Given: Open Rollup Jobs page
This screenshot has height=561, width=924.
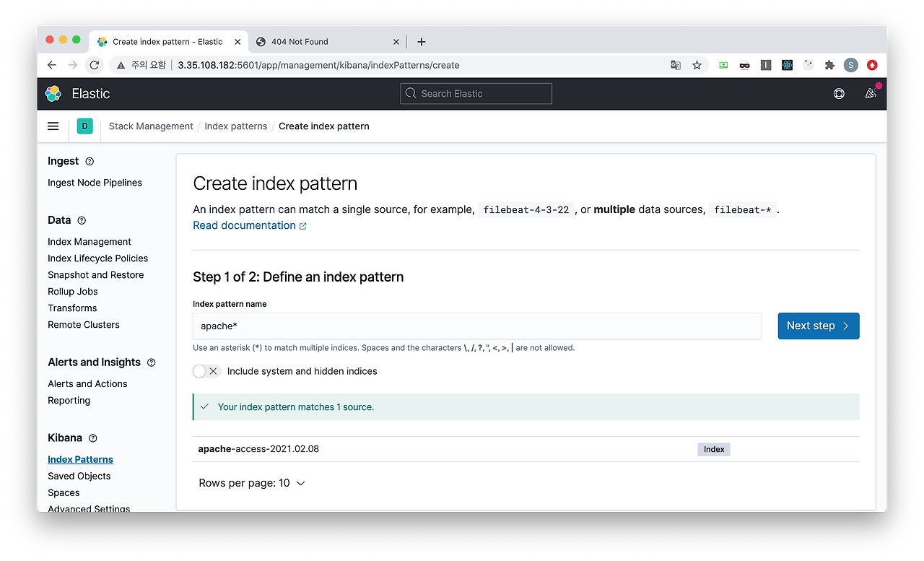Looking at the screenshot, I should (72, 292).
